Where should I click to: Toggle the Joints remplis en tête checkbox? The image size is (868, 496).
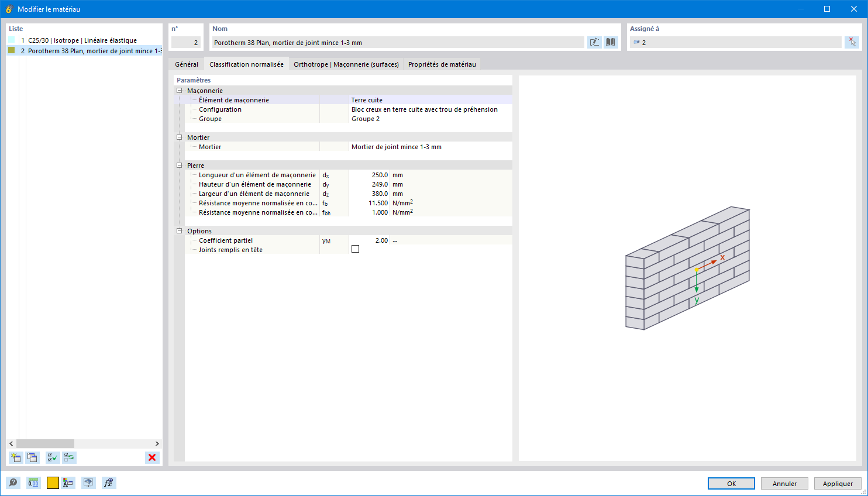point(355,249)
